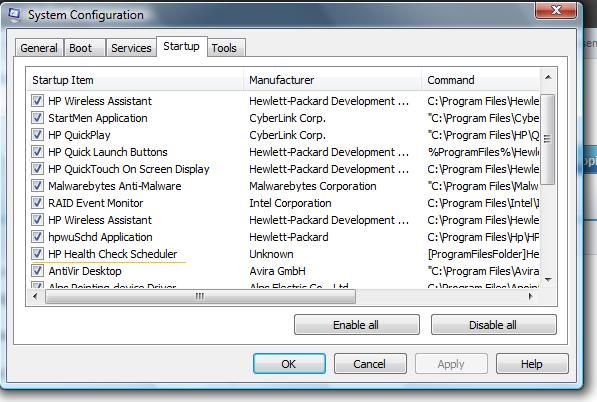Image resolution: width=597 pixels, height=402 pixels.
Task: Click CyberLink Corp. in HP QuickPlay row
Action: 287,135
